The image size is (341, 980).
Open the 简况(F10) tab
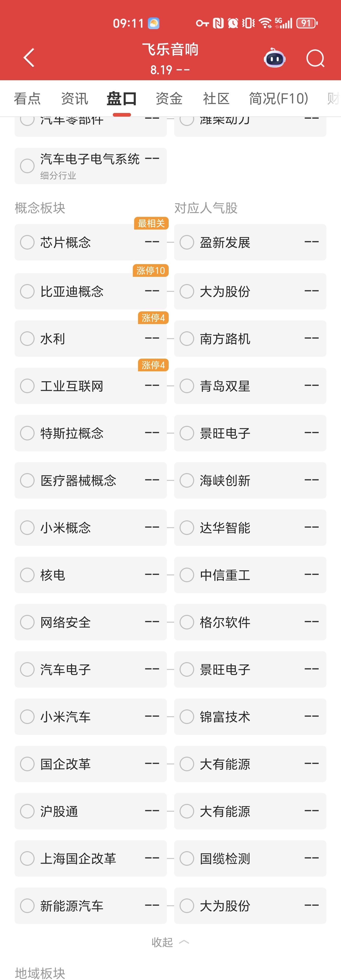pos(278,98)
